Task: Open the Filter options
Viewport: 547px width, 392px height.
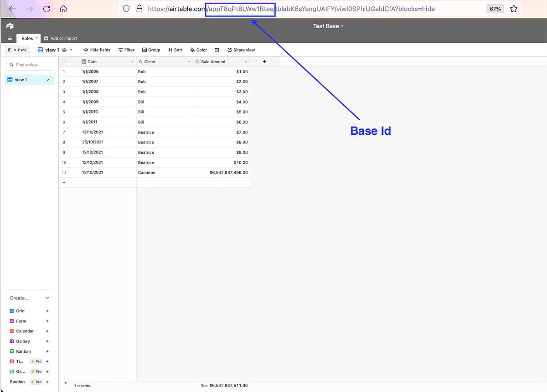Action: coord(126,50)
